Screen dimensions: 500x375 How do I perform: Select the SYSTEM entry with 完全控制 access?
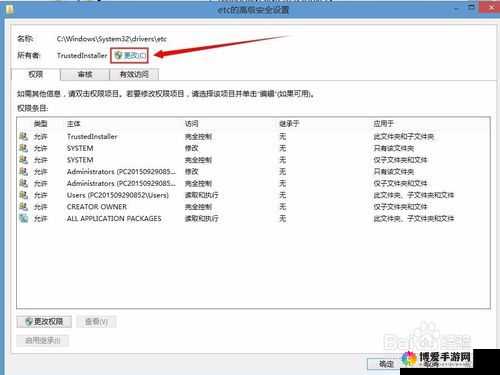click(253, 160)
